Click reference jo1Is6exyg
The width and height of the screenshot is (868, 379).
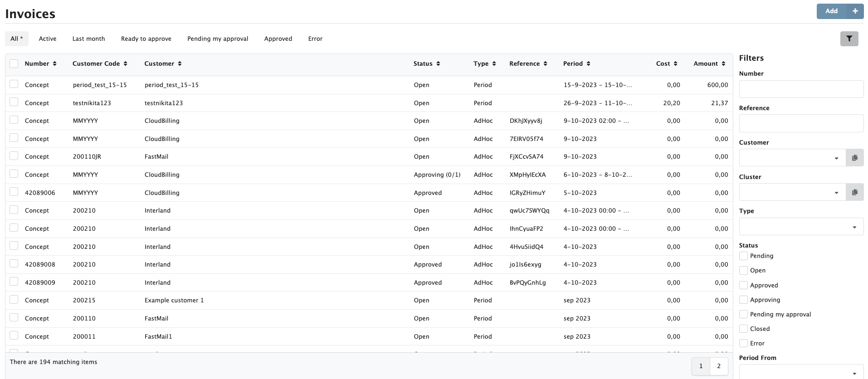(x=525, y=265)
